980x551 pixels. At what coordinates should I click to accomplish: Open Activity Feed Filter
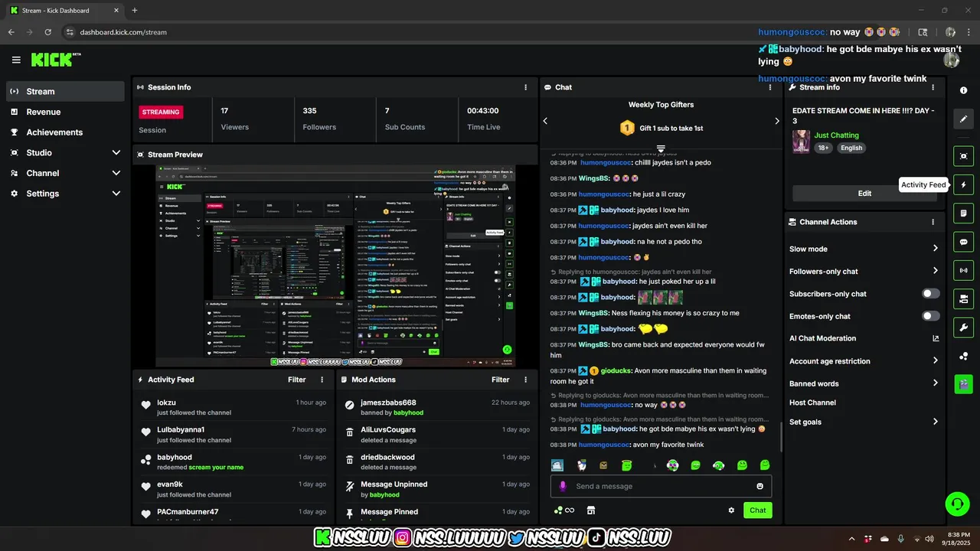[297, 380]
